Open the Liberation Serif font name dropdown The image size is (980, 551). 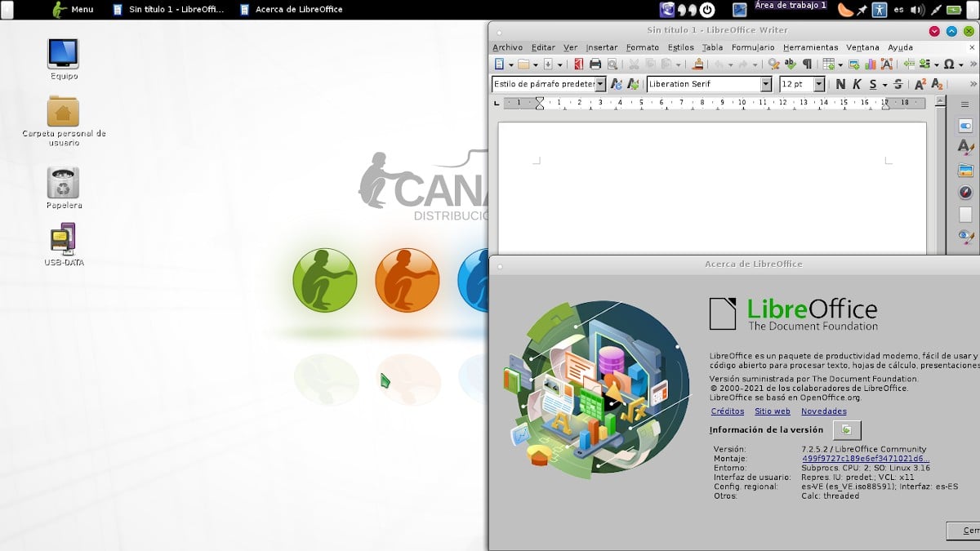click(x=766, y=83)
